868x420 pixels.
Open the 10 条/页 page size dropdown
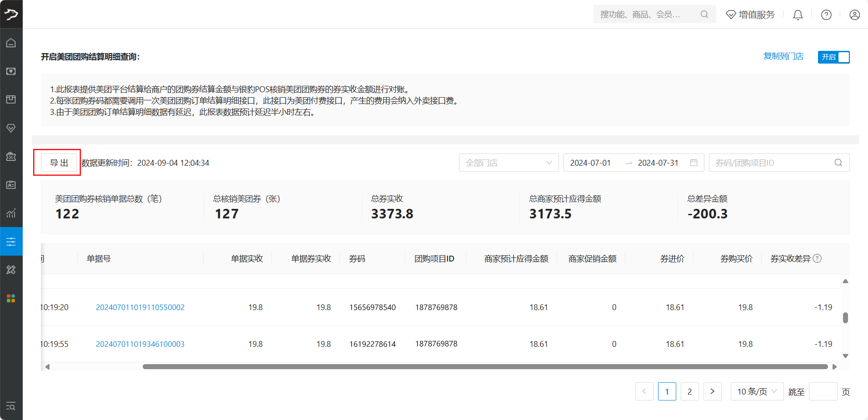[757, 391]
